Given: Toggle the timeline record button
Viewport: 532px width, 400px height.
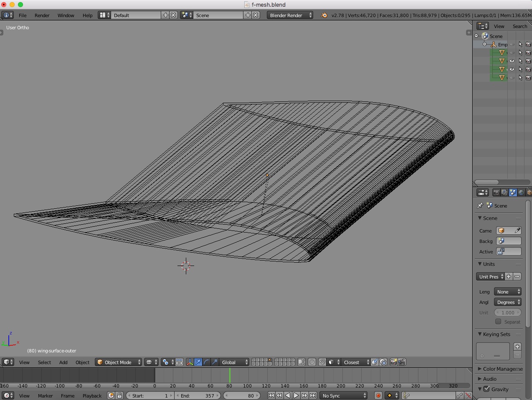Looking at the screenshot, I should (x=378, y=395).
